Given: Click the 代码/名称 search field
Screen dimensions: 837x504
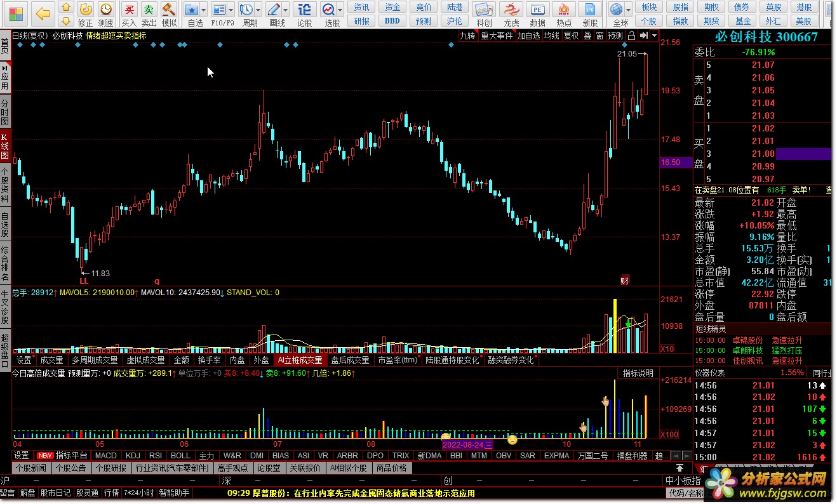Looking at the screenshot, I should (685, 493).
